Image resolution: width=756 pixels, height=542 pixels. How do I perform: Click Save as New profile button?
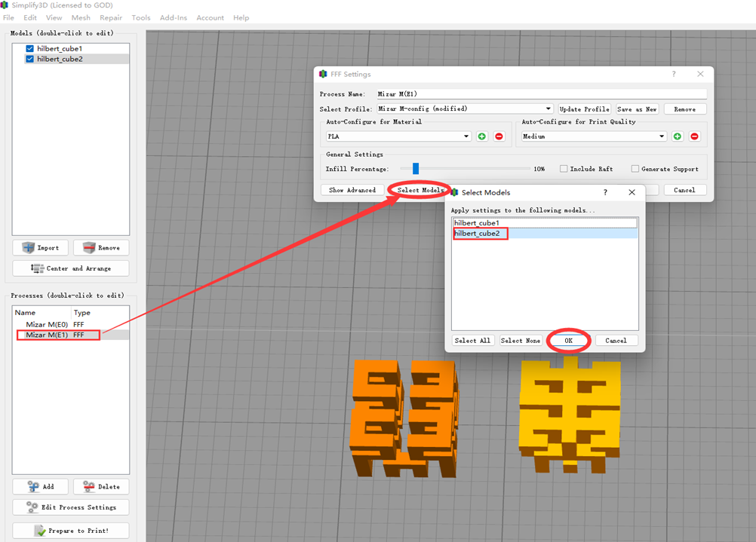point(637,109)
